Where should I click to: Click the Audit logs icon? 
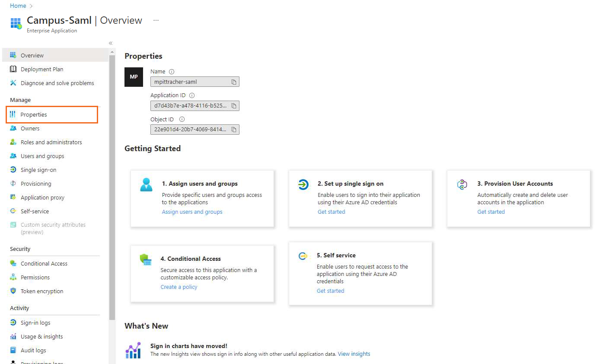[x=13, y=350]
